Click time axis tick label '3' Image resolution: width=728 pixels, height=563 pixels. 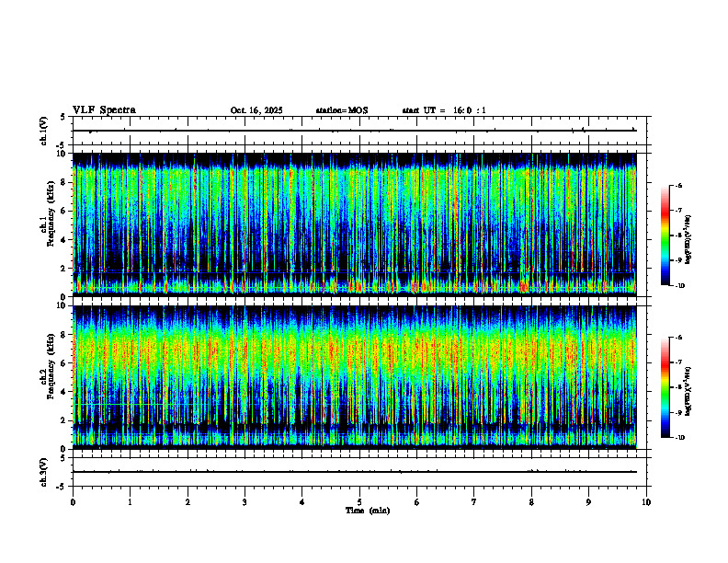pyautogui.click(x=245, y=502)
